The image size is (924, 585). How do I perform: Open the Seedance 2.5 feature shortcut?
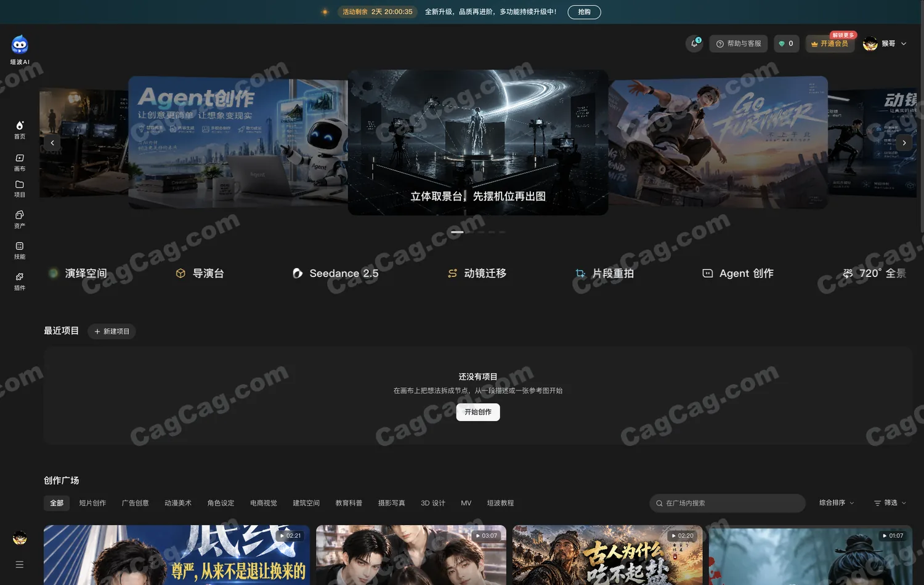335,273
